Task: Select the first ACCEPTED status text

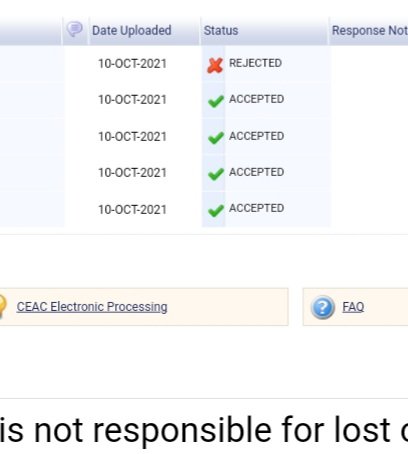Action: click(256, 99)
